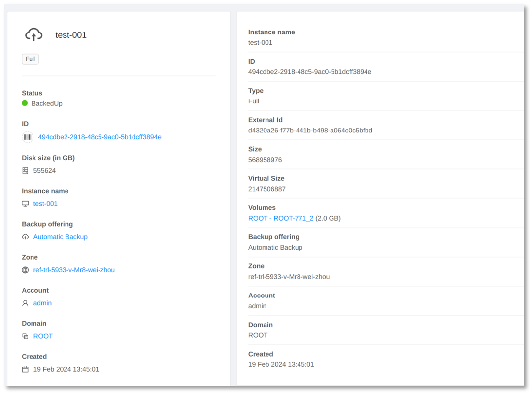Viewport: 532px width, 394px height.
Task: Click the calendar icon beside created date
Action: point(25,369)
